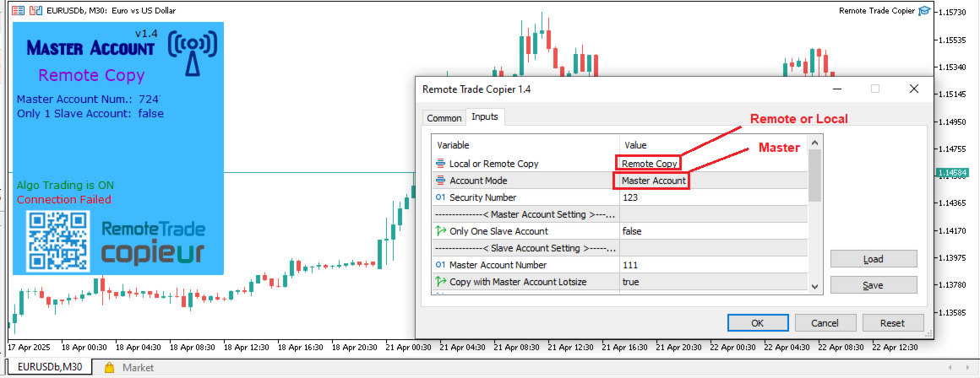The height and width of the screenshot is (378, 980).
Task: Click the Security Number variable name
Action: tap(483, 197)
